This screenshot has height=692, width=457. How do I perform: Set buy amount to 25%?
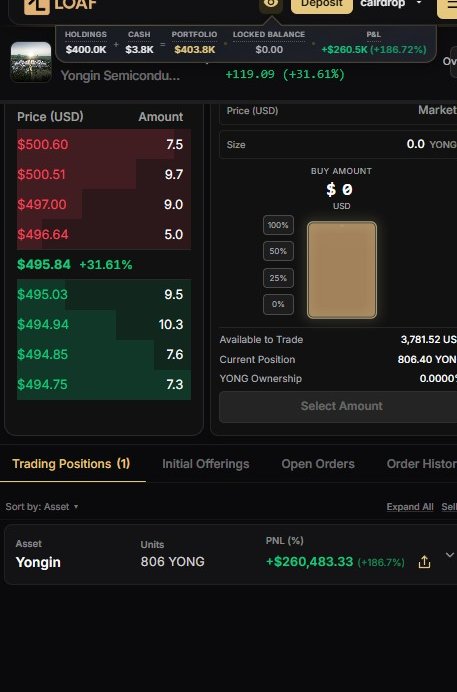(x=278, y=278)
